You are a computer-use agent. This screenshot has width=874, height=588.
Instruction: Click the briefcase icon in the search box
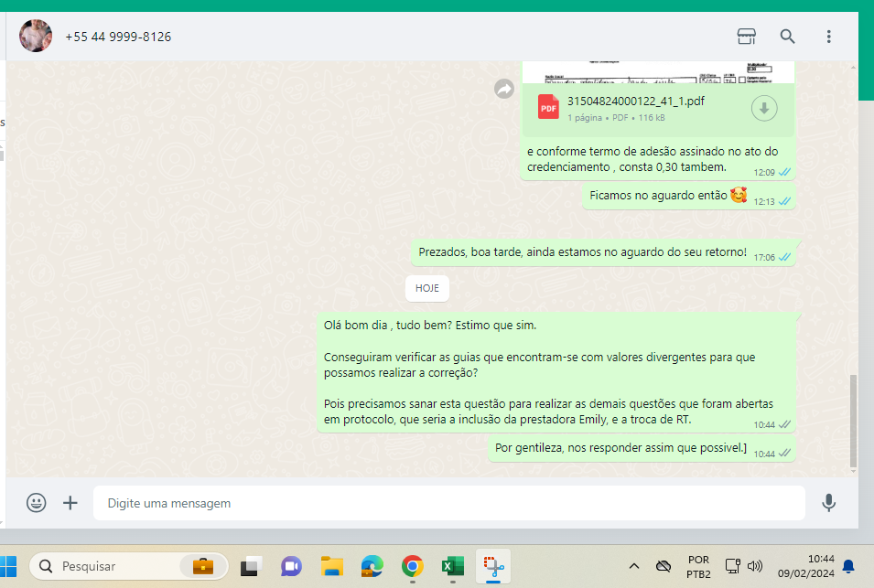[203, 566]
